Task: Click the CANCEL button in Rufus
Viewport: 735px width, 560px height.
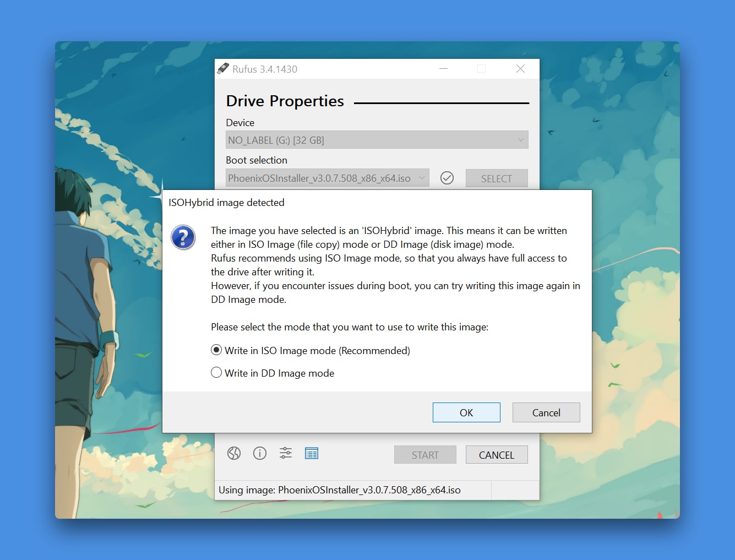Action: [497, 455]
